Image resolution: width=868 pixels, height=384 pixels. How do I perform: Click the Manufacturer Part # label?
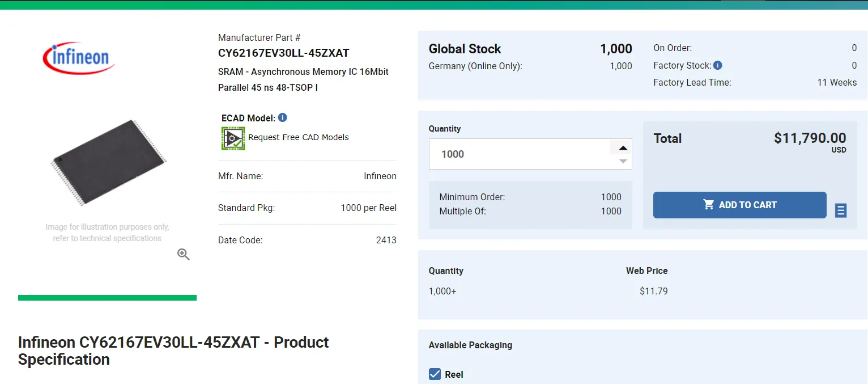(259, 37)
